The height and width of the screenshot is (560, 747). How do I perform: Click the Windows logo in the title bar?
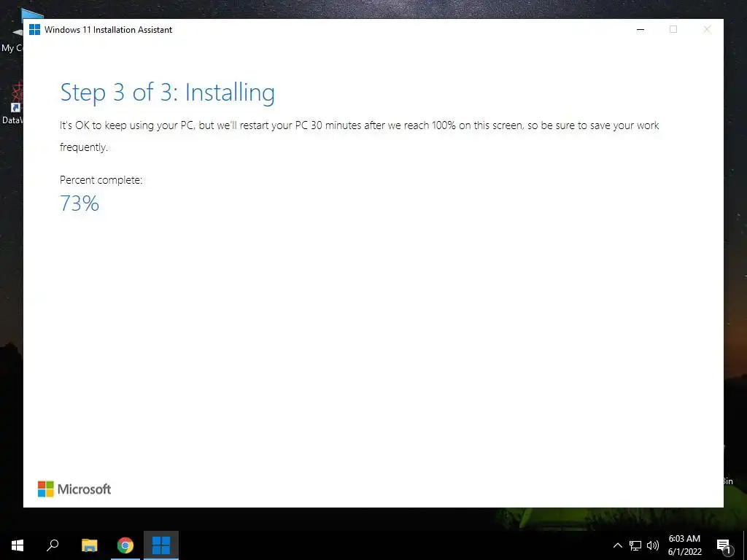point(34,29)
